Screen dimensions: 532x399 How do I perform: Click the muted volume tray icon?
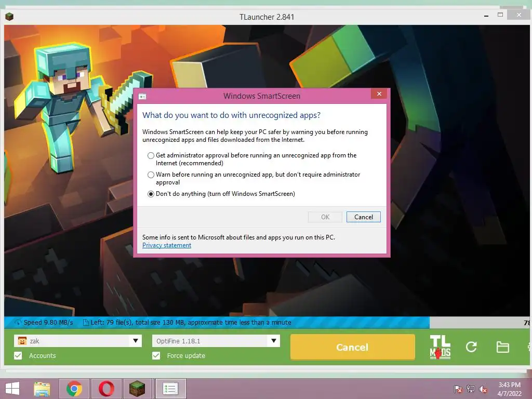coord(483,389)
